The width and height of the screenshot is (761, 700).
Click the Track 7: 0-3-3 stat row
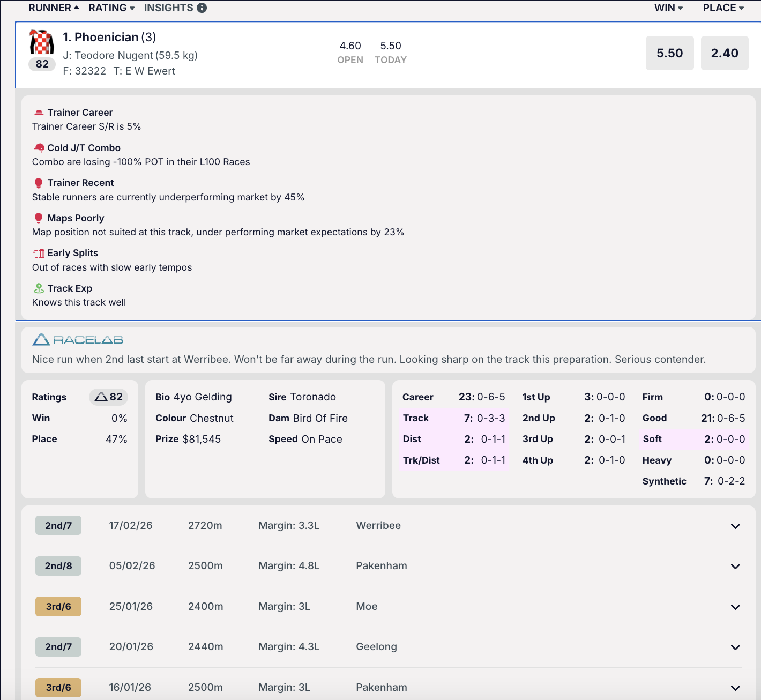pyautogui.click(x=454, y=418)
